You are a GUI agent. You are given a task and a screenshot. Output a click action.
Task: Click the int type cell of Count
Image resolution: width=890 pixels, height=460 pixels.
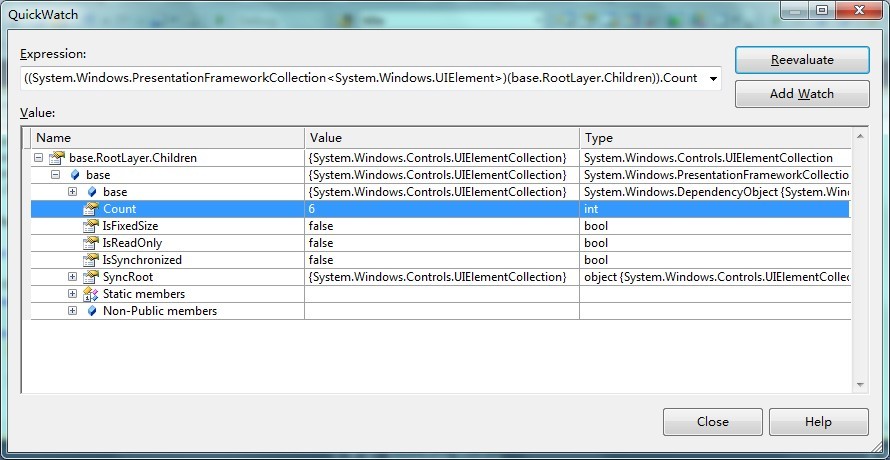[715, 209]
